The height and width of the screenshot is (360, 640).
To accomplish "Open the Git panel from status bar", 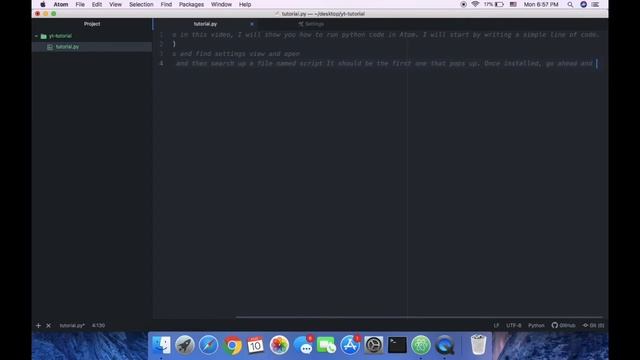I will [593, 325].
